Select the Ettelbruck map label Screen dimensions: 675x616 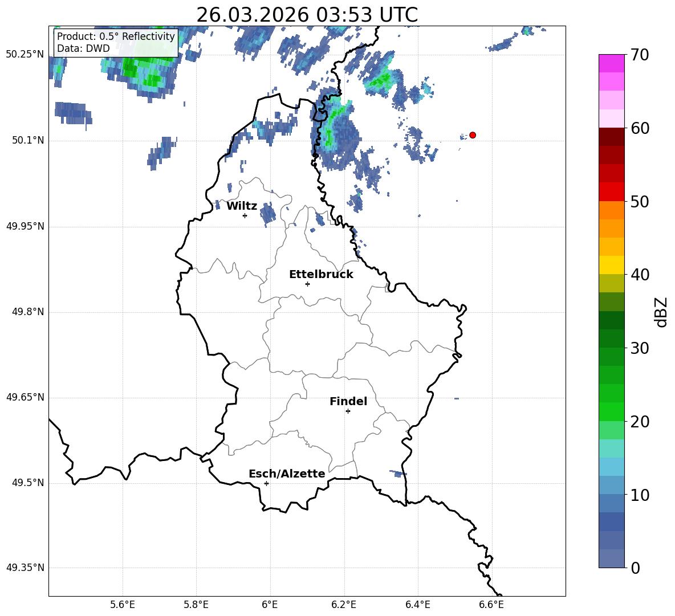[321, 275]
